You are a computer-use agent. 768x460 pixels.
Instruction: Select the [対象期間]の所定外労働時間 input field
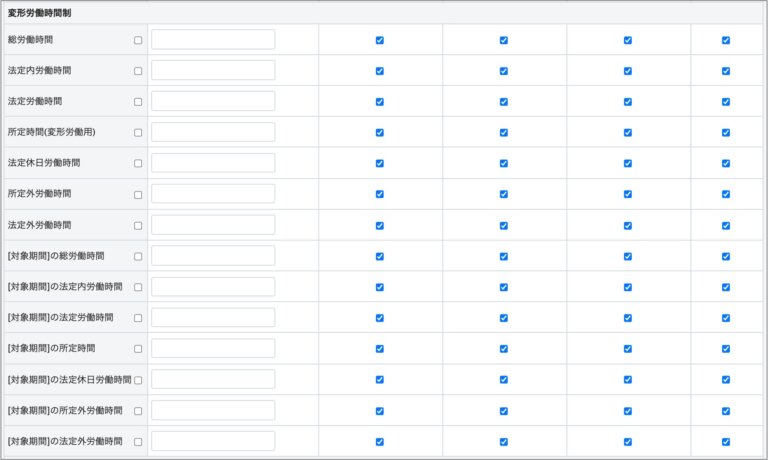click(213, 410)
